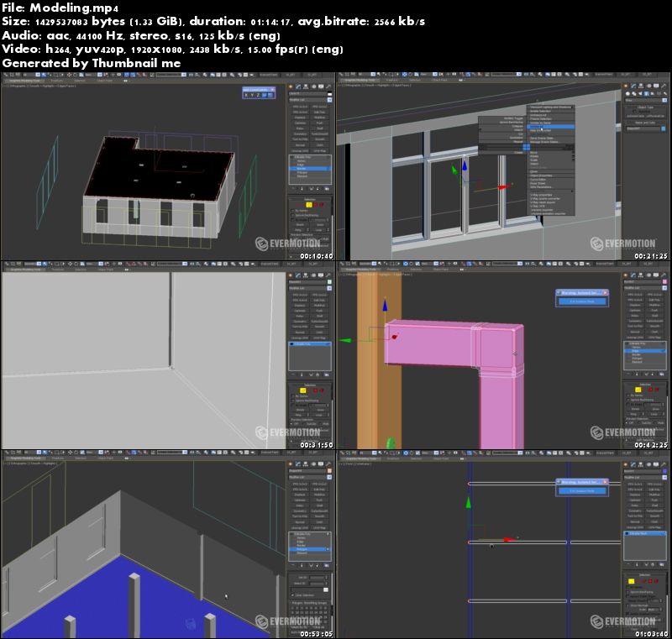Viewport: 672px width, 639px height.
Task: Toggle AutoGrid checkbox in 00:21:25 thumbnail
Action: tap(634, 112)
